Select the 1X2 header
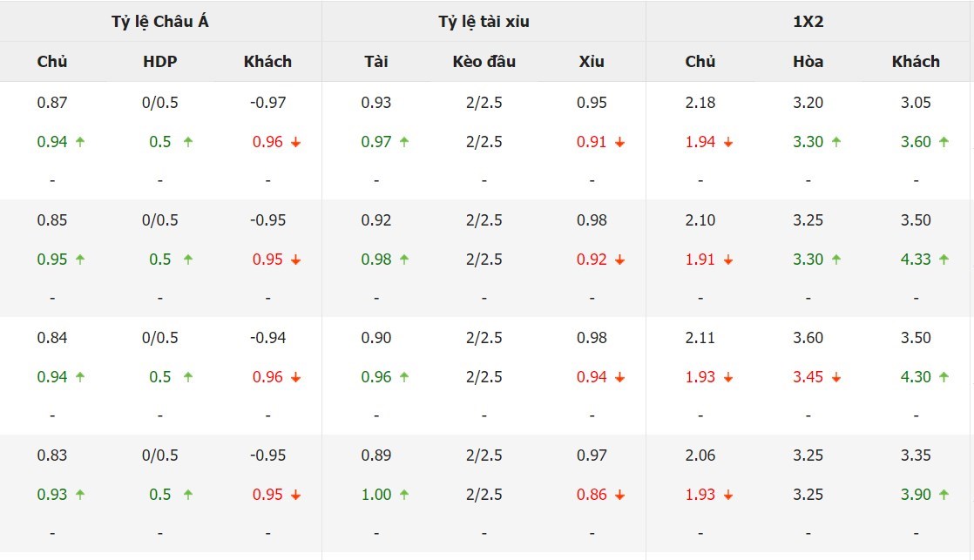Image resolution: width=974 pixels, height=560 pixels. [x=808, y=22]
